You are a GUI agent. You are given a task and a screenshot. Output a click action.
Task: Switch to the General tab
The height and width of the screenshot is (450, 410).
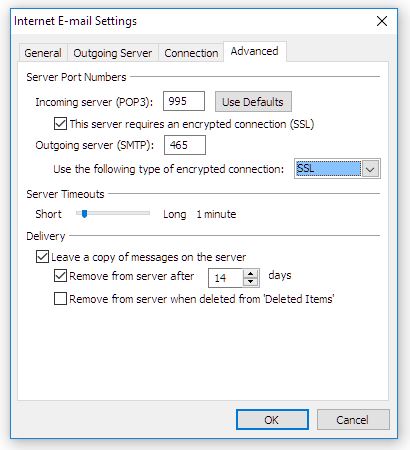43,53
